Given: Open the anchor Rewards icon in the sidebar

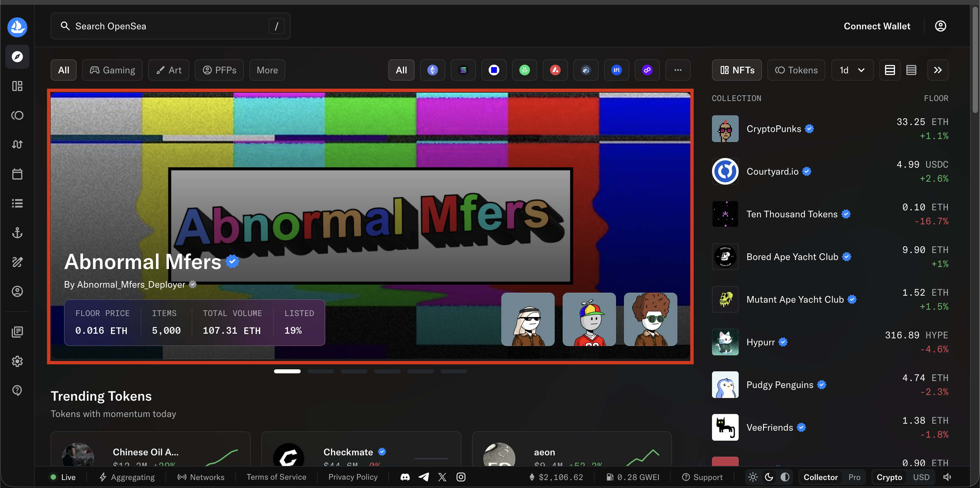Looking at the screenshot, I should (17, 232).
